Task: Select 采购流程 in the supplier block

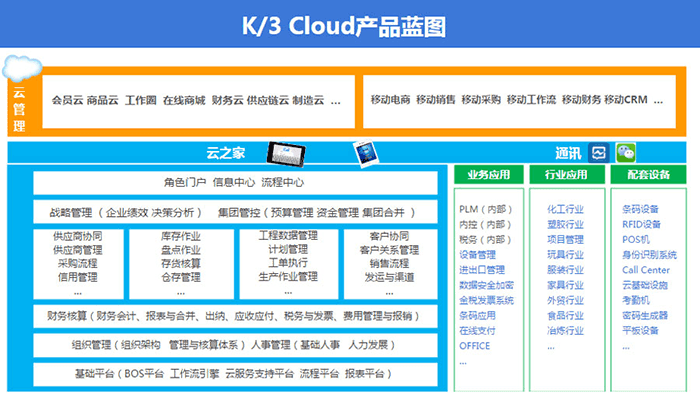Action: click(x=77, y=264)
